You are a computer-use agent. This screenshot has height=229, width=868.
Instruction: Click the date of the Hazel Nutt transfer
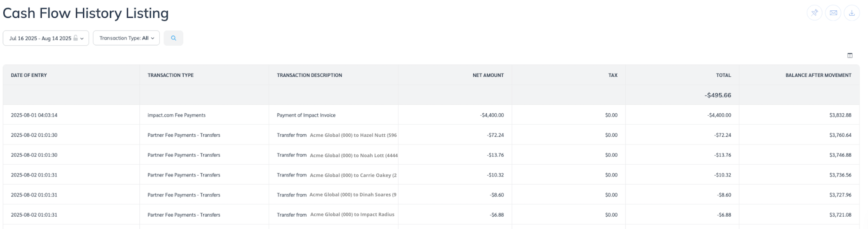click(x=34, y=135)
